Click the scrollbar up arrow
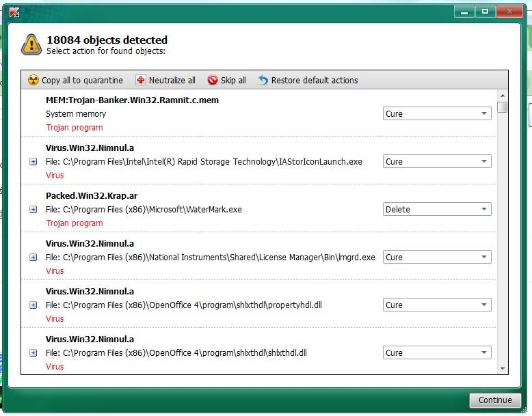This screenshot has width=532, height=416. (503, 96)
